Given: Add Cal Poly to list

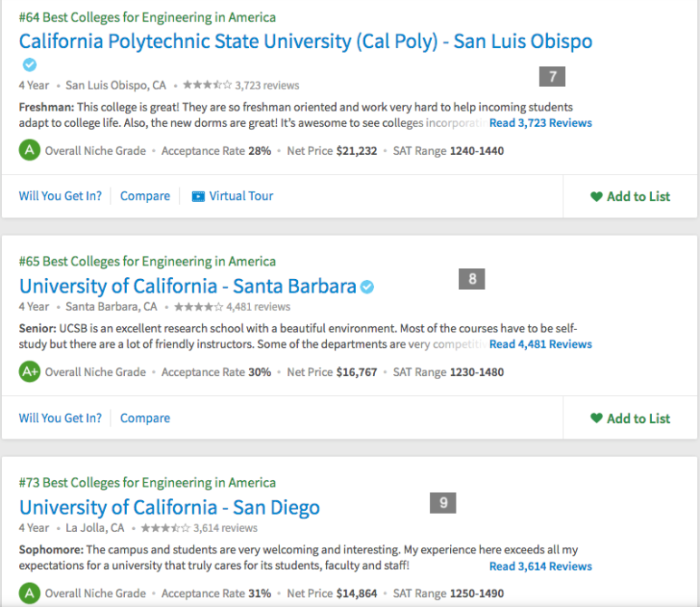Looking at the screenshot, I should [x=630, y=197].
